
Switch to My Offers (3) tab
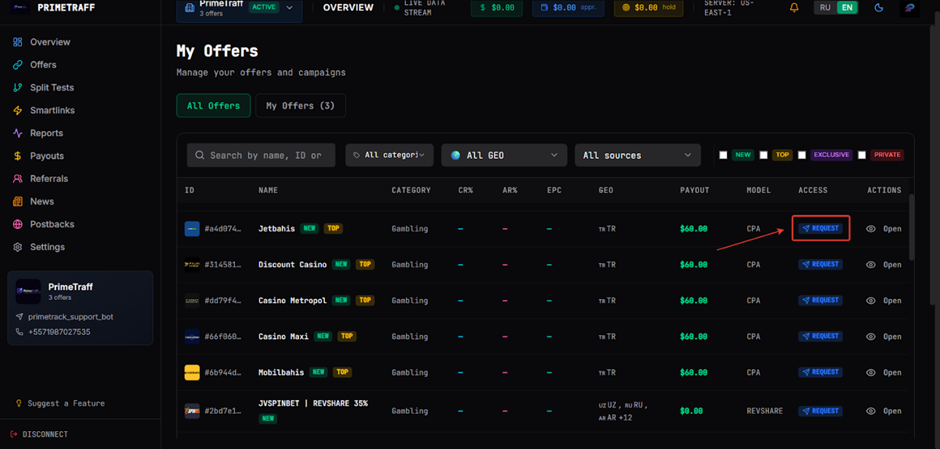(300, 106)
